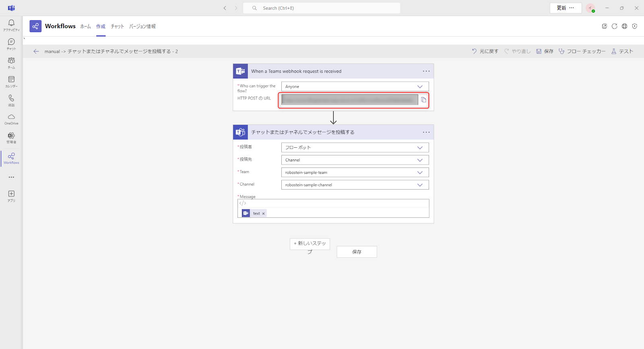The image size is (644, 349).
Task: Click 元に戻す to undo
Action: tap(485, 51)
